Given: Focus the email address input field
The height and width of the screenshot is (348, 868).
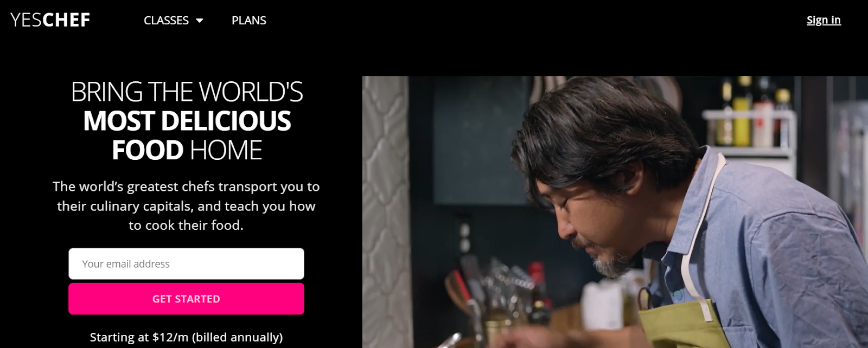Looking at the screenshot, I should click(186, 264).
